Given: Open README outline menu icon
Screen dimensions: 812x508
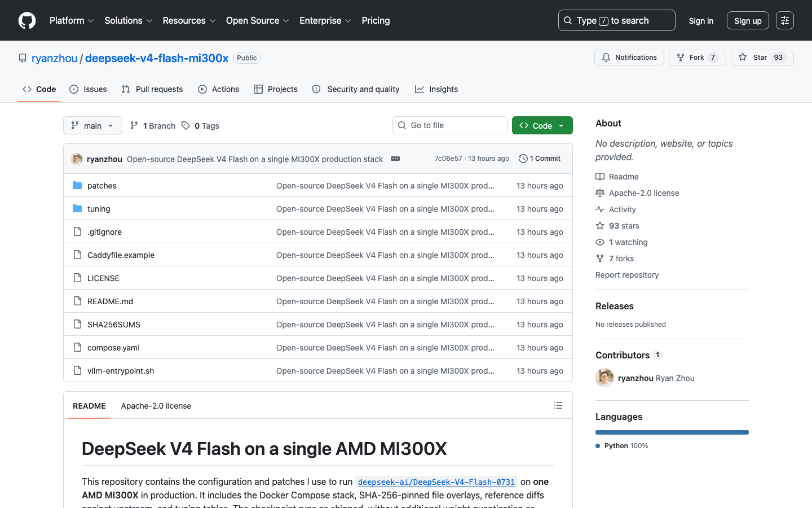Looking at the screenshot, I should [x=558, y=405].
